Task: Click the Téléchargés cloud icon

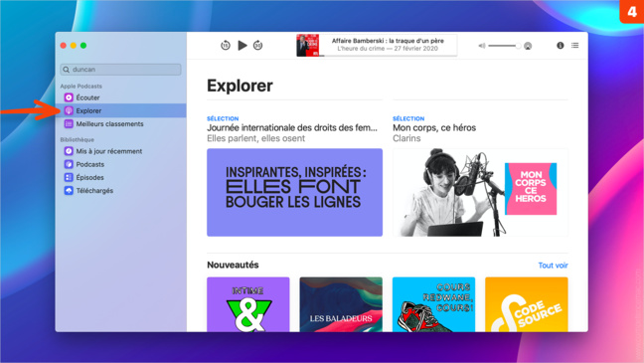Action: pos(69,190)
